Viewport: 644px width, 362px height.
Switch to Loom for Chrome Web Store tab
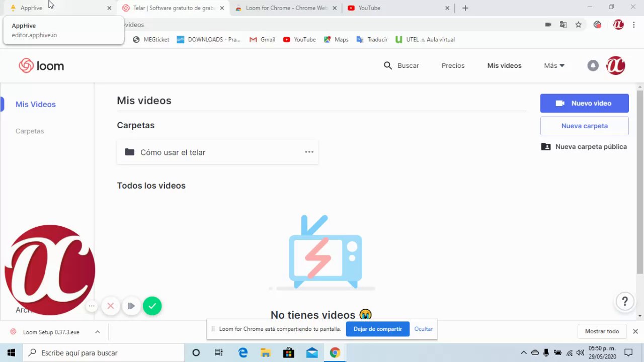click(285, 8)
